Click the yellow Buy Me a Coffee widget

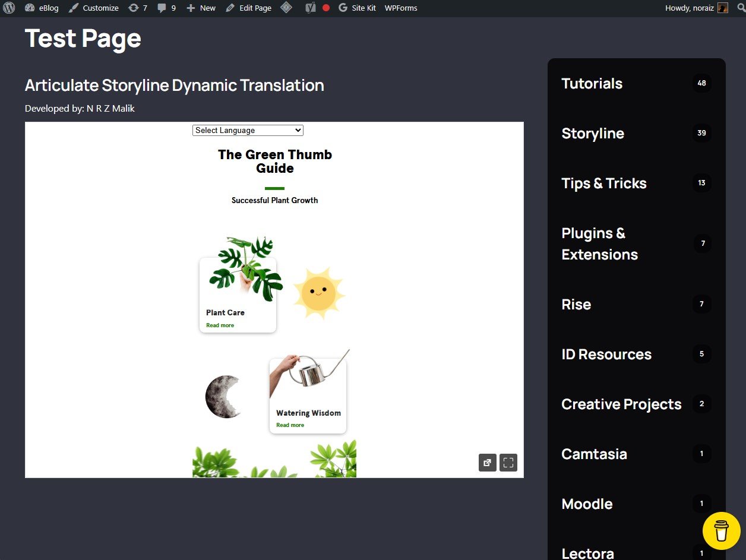coord(721,531)
